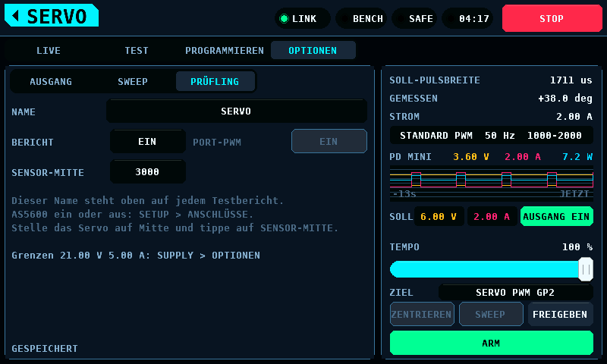Open the SWEEP sub-tab
The height and width of the screenshot is (364, 607).
pyautogui.click(x=133, y=82)
